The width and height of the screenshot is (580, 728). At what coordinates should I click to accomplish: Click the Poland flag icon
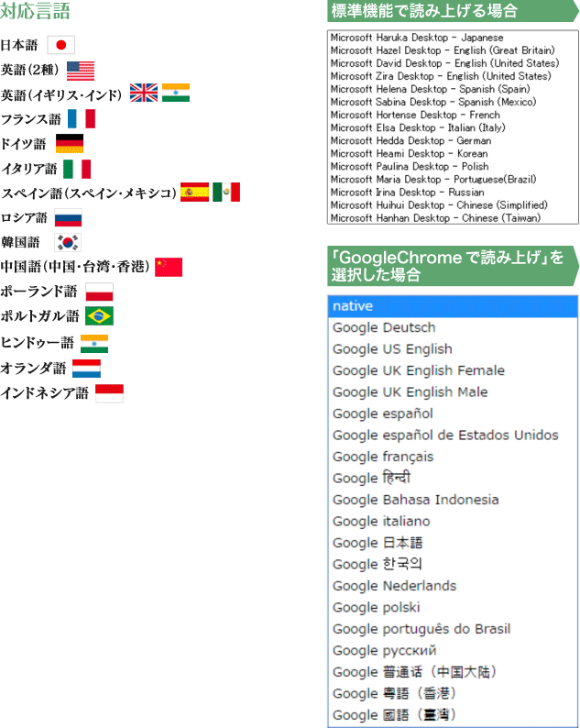tap(99, 292)
